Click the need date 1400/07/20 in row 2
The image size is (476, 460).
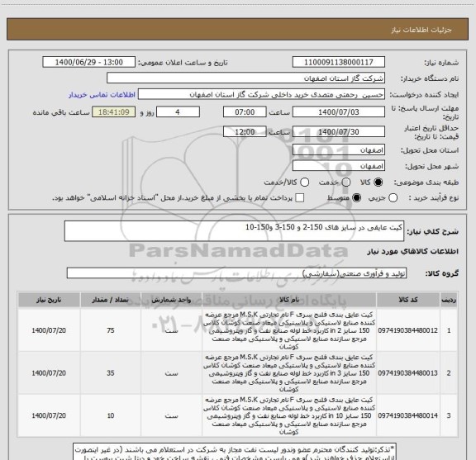[49, 373]
